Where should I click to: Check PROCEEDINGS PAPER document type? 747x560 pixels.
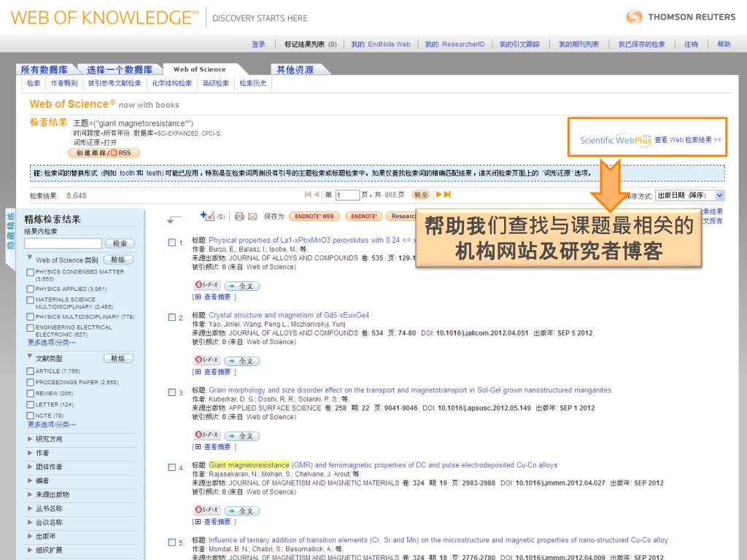pyautogui.click(x=31, y=382)
